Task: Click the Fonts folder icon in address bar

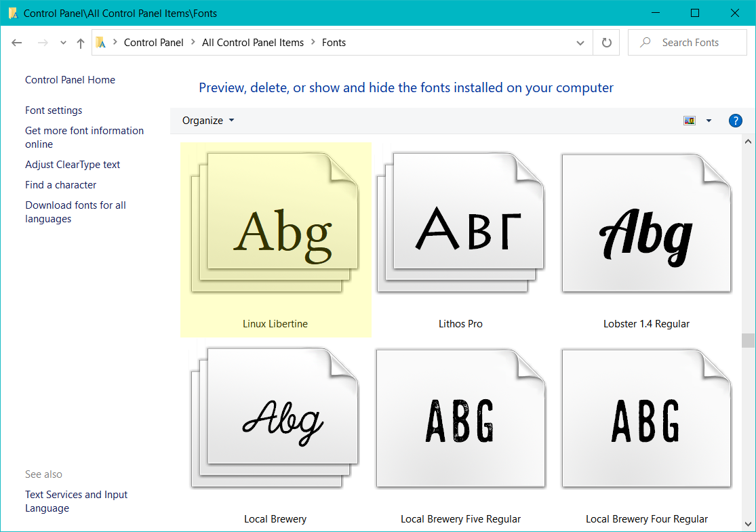Action: click(101, 43)
